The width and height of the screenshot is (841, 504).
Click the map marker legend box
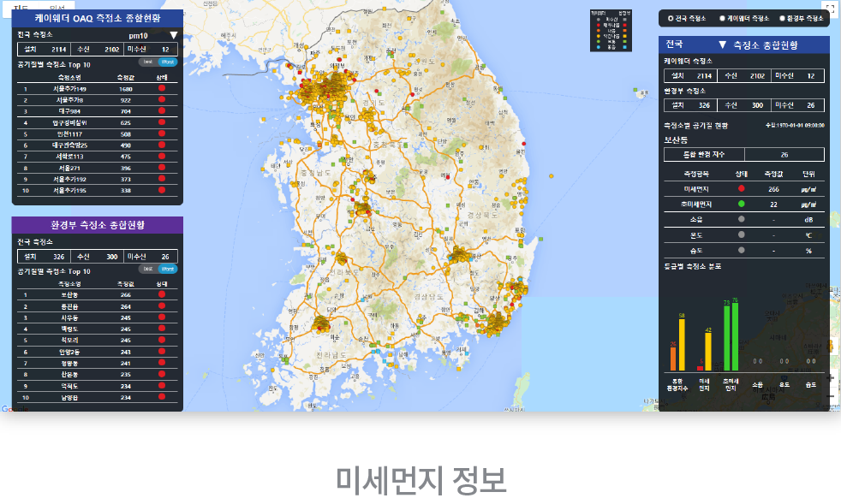click(611, 31)
